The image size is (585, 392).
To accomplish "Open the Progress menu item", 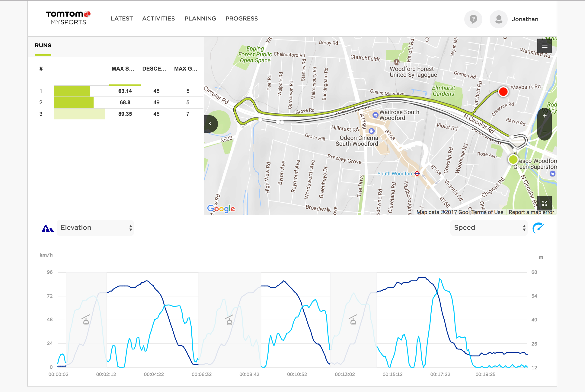I will tap(241, 19).
